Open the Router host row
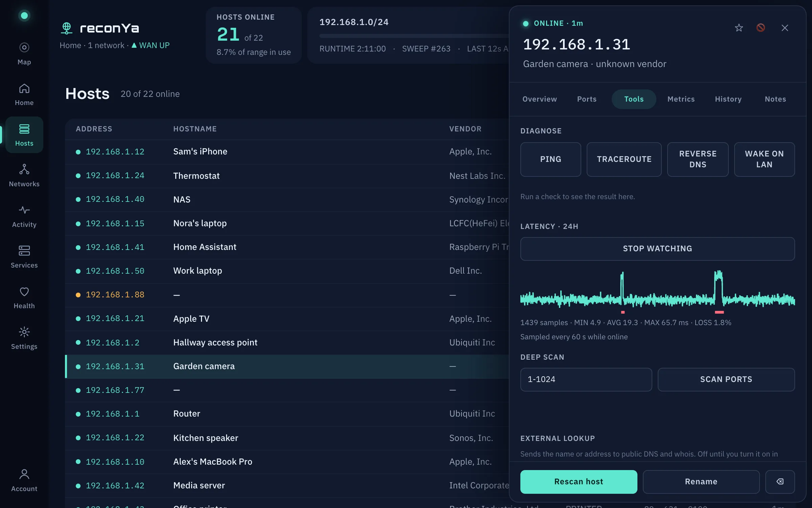The width and height of the screenshot is (812, 508). click(287, 414)
